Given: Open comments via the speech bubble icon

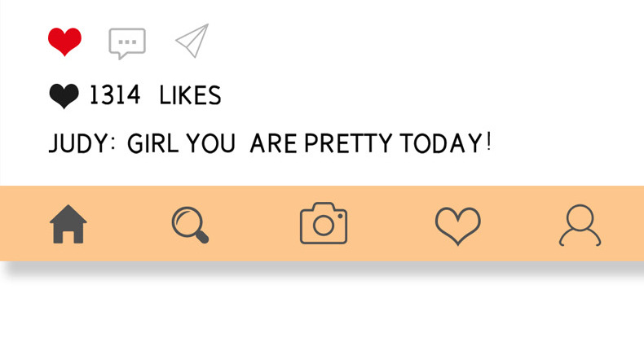Looking at the screenshot, I should [127, 42].
